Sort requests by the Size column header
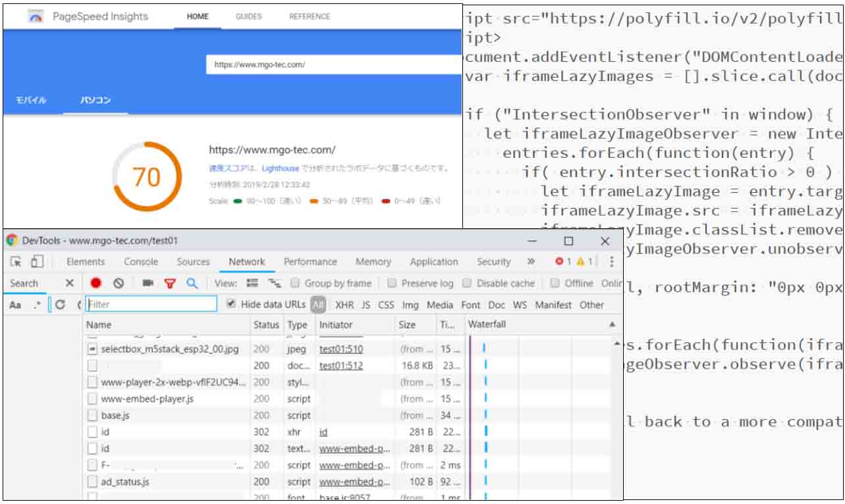Viewport: 845px width, 504px height. pyautogui.click(x=415, y=325)
